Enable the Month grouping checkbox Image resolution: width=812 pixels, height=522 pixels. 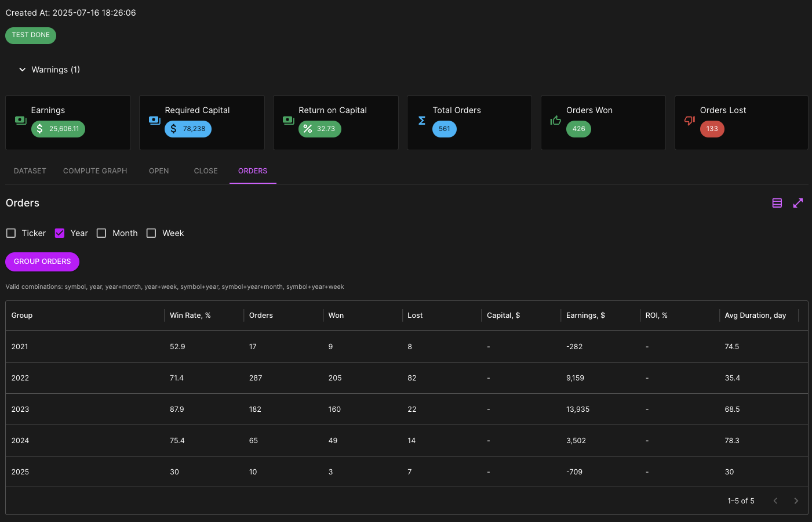(101, 233)
